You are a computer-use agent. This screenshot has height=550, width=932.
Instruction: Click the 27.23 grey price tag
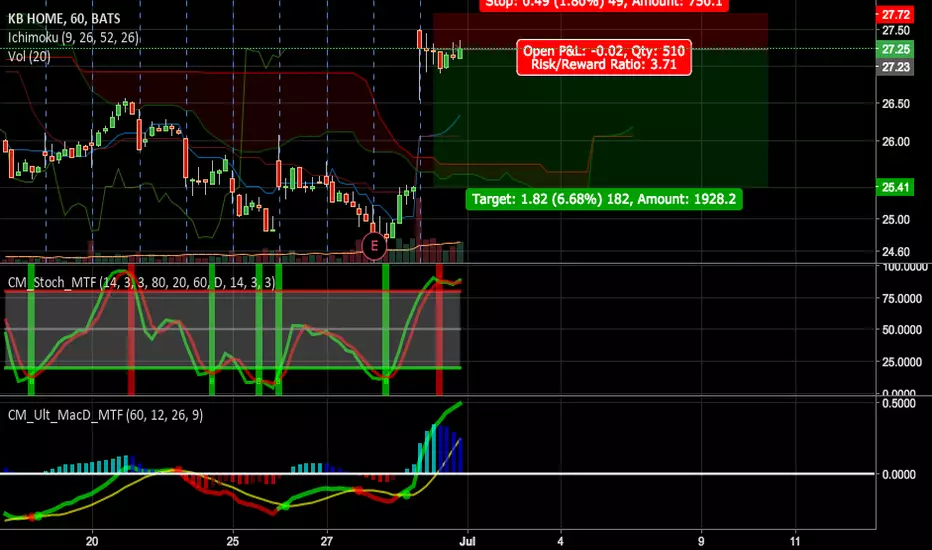coord(896,67)
